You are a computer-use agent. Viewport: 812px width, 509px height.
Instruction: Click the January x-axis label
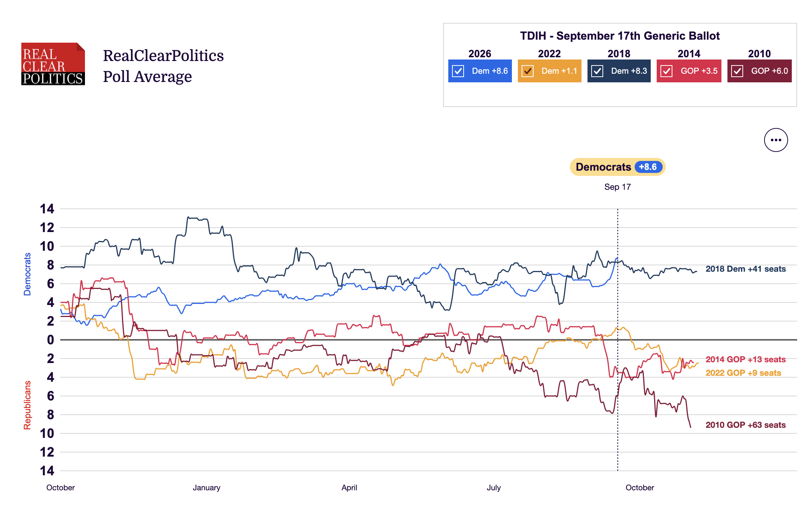pos(207,488)
